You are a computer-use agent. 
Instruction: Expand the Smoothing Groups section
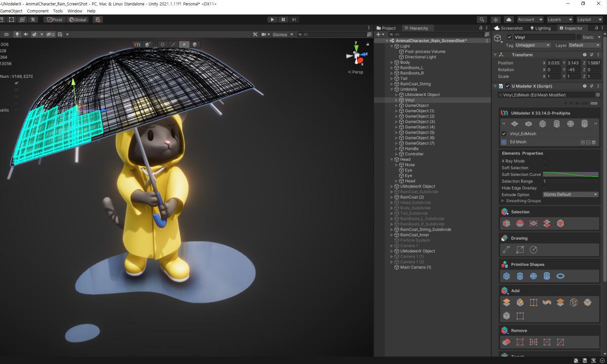tap(503, 201)
